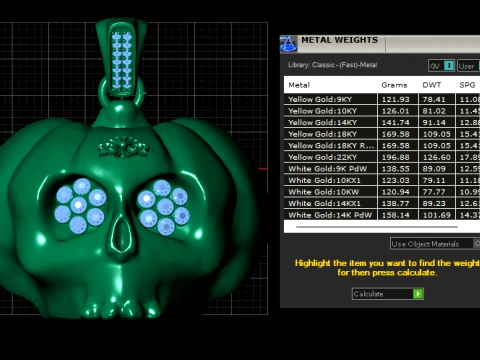Image resolution: width=480 pixels, height=360 pixels.
Task: Toggle the User switch
Action: point(469,66)
